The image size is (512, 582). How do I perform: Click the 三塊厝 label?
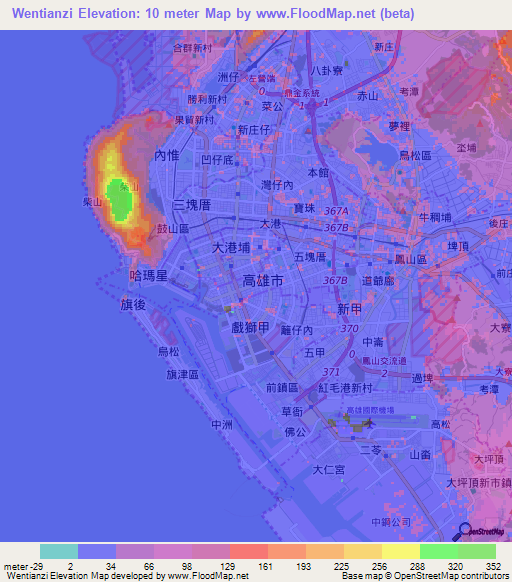point(192,205)
